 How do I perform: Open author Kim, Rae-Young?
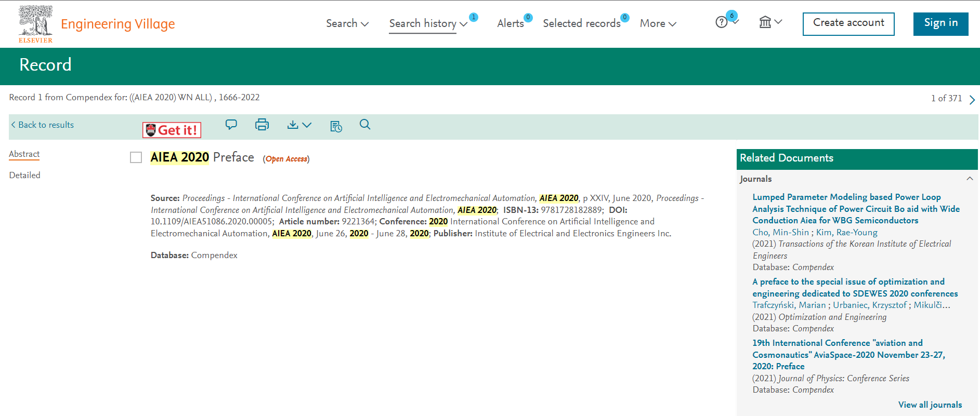846,232
